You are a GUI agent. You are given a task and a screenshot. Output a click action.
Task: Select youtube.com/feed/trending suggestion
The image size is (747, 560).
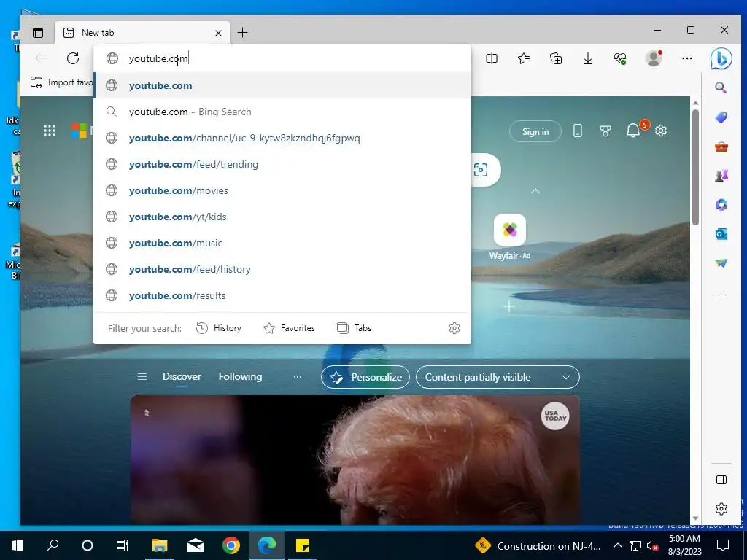click(x=282, y=164)
